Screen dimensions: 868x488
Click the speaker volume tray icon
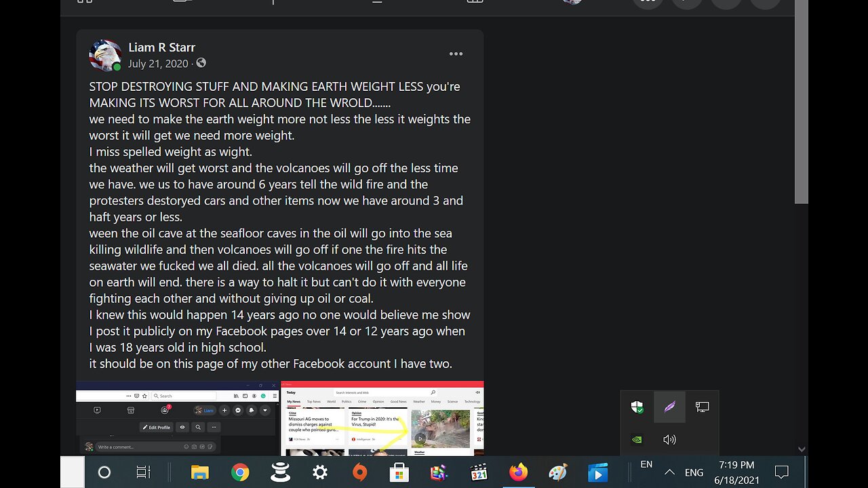669,439
